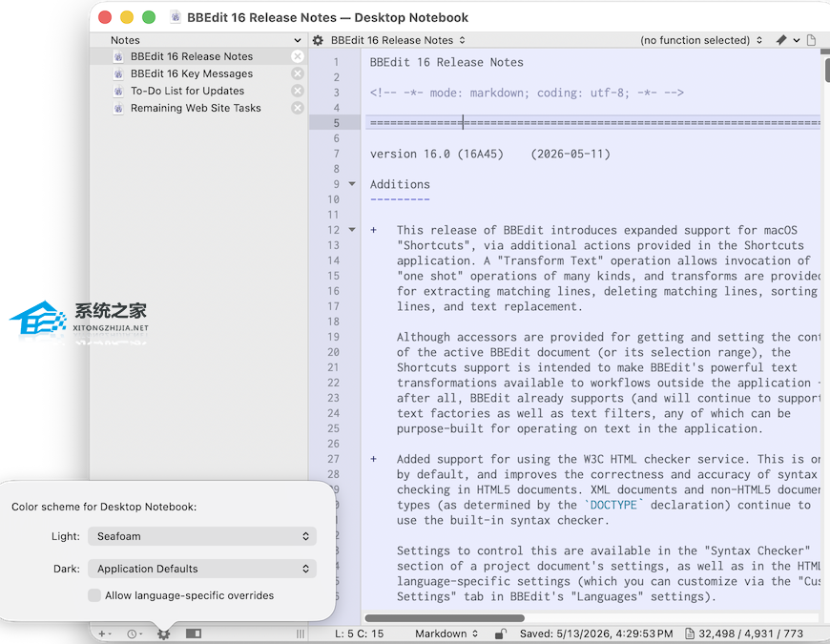
Task: Open the gear menu in the navigation bar
Action: tap(318, 40)
